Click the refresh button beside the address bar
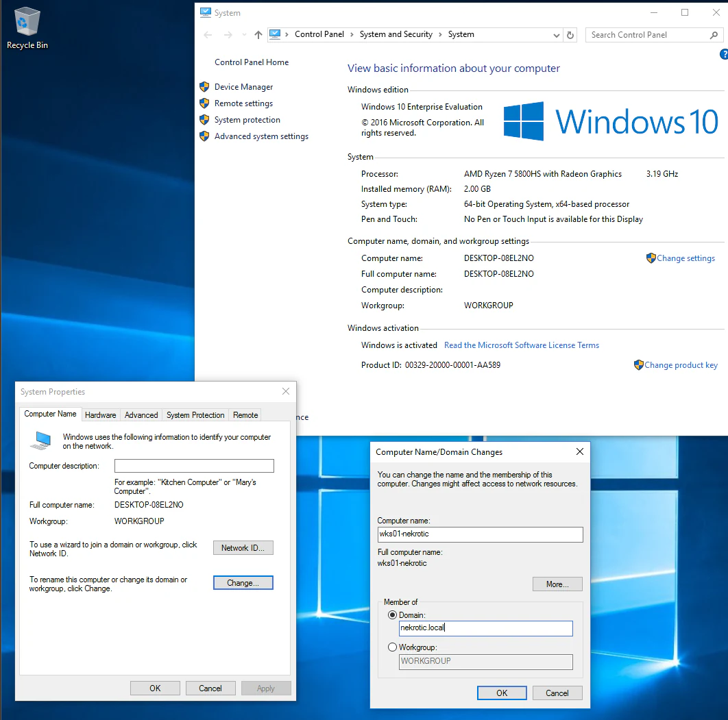Image resolution: width=728 pixels, height=720 pixels. (x=570, y=35)
